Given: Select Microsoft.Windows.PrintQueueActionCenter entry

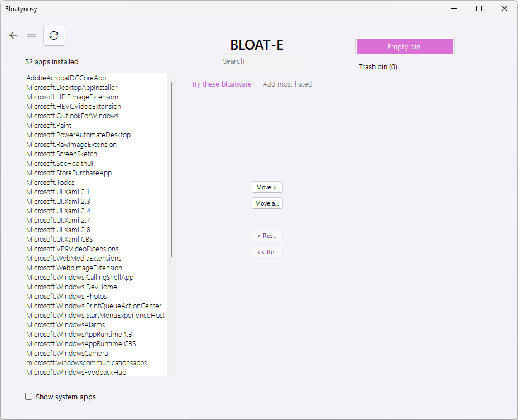Looking at the screenshot, I should click(x=96, y=306).
